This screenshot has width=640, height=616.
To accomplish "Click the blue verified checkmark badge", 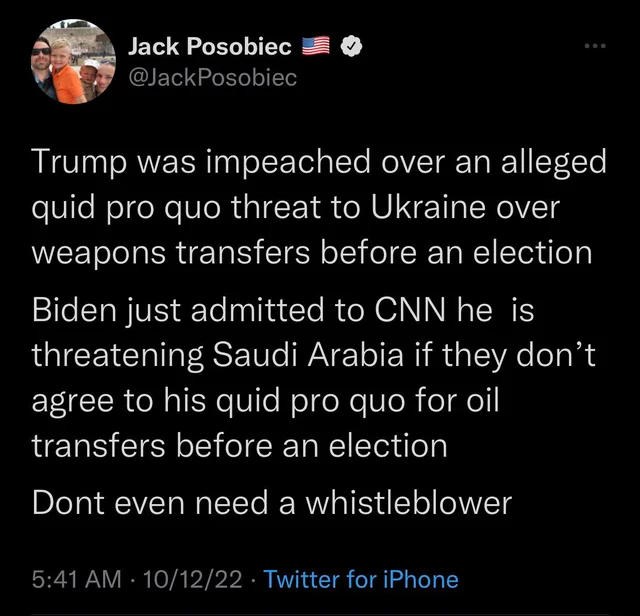I will (x=353, y=46).
